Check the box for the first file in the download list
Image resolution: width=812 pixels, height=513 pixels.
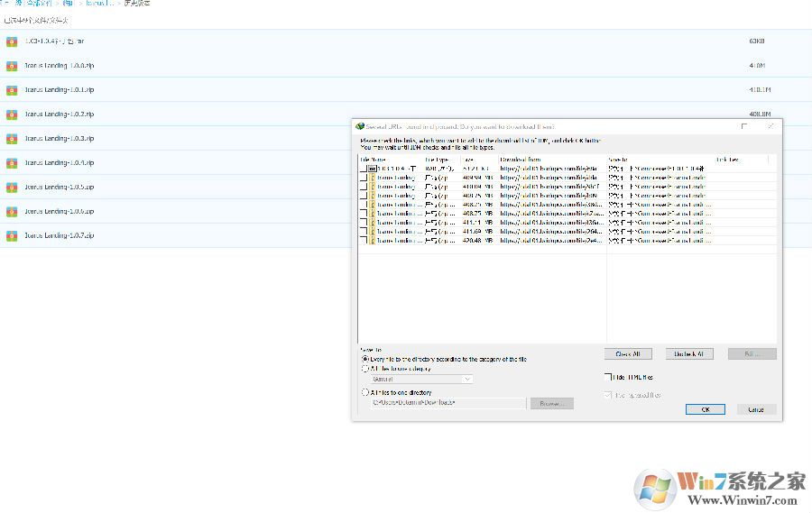click(364, 169)
